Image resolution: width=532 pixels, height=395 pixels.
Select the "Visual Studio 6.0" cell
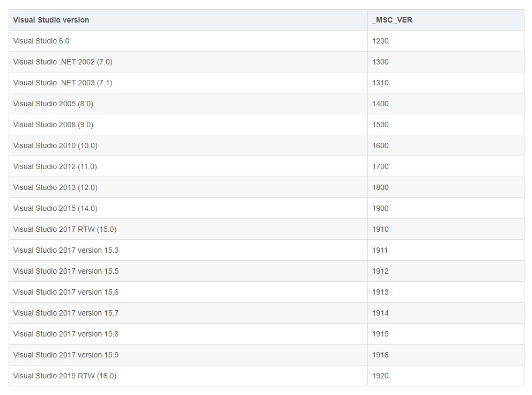[x=41, y=41]
